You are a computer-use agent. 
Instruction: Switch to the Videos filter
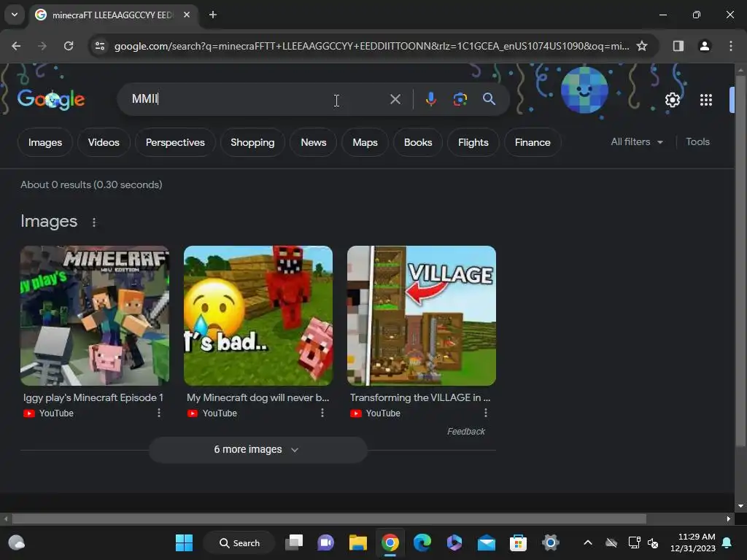coord(104,142)
